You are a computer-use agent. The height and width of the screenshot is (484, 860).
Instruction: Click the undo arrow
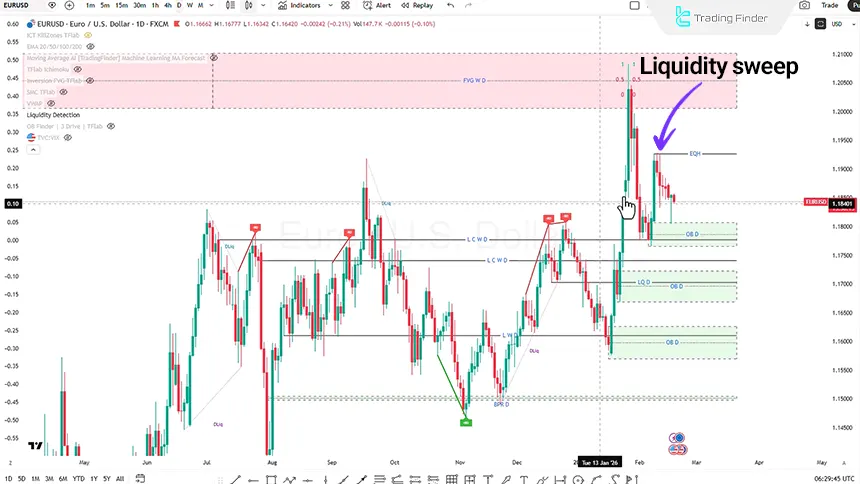pos(450,5)
